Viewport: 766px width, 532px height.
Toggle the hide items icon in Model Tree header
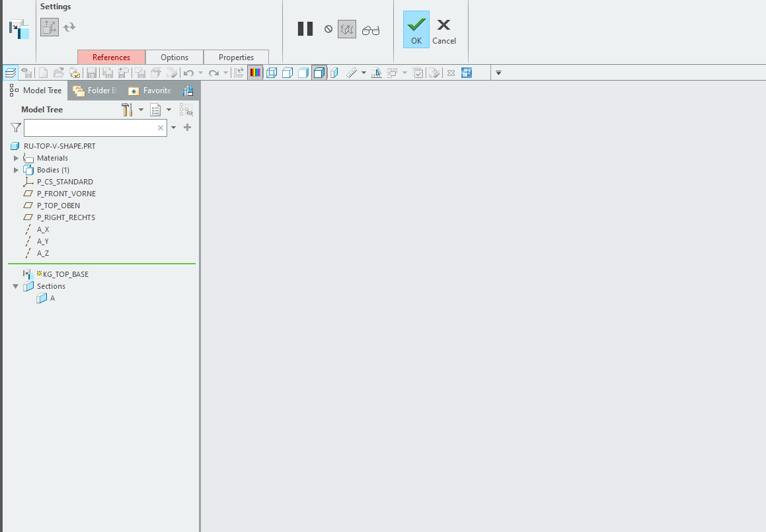click(x=187, y=110)
